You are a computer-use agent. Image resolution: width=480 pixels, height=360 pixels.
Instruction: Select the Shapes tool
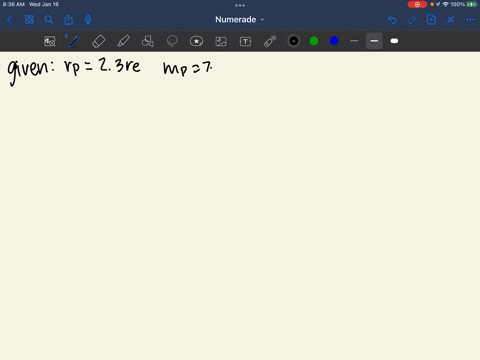148,41
